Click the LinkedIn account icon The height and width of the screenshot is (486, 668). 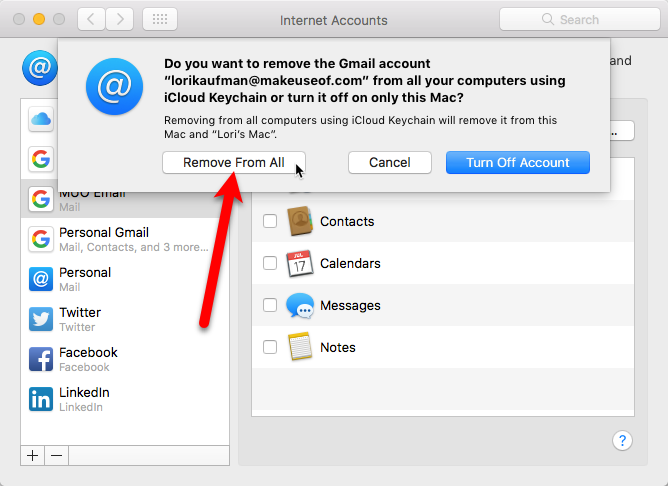pyautogui.click(x=41, y=399)
